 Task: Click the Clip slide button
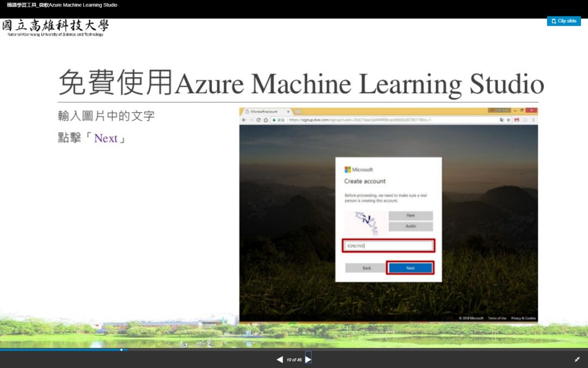point(563,21)
